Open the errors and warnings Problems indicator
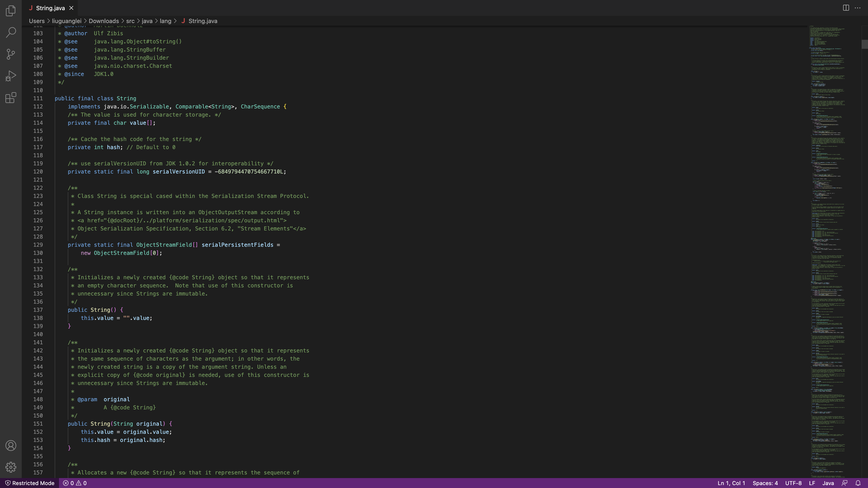Screen dimensions: 868x488 click(x=75, y=483)
